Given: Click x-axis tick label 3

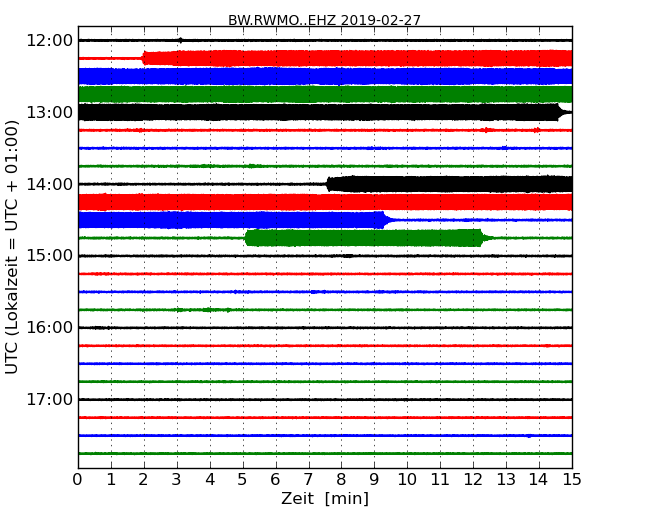Looking at the screenshot, I should [x=177, y=480].
